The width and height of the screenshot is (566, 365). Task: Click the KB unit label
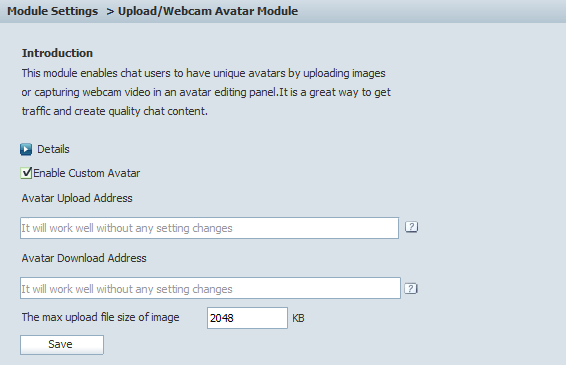298,318
